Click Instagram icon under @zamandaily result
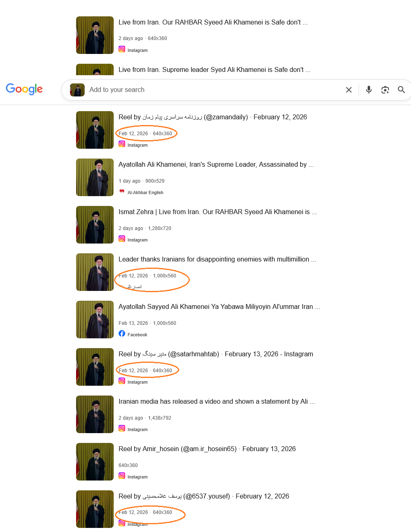The height and width of the screenshot is (532, 411). click(x=122, y=144)
